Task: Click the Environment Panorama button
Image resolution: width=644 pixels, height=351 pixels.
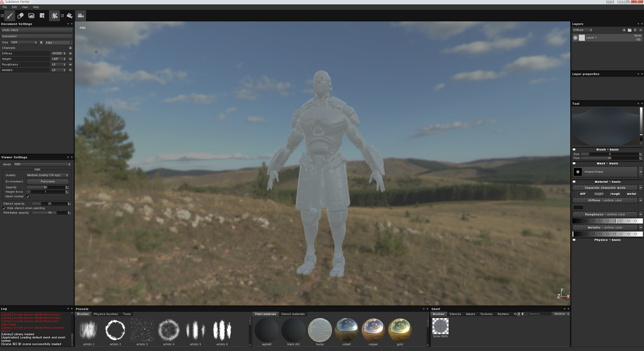Action: point(47,182)
